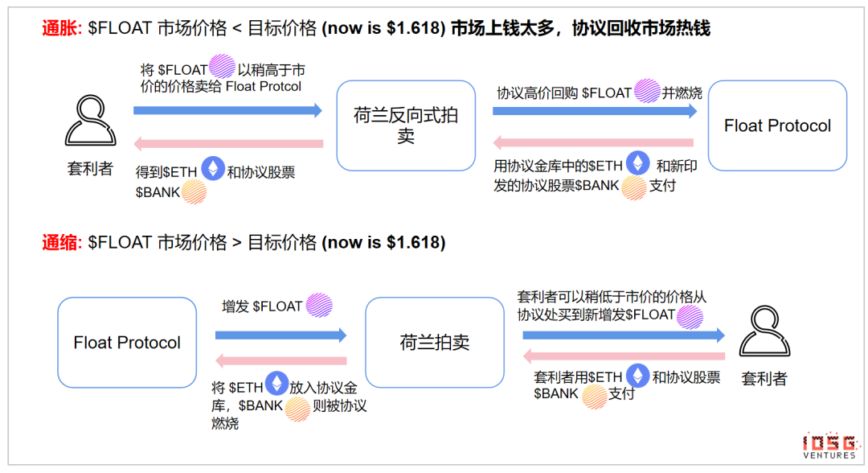
Task: Click the text '得到$ETH'
Action: tap(166, 172)
